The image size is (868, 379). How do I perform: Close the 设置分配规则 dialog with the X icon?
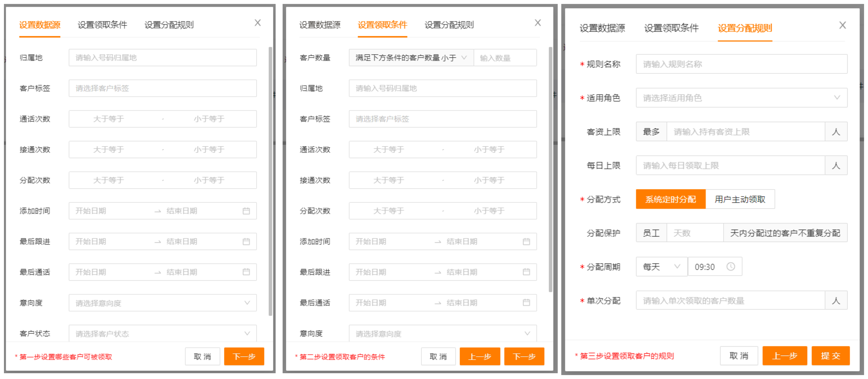point(843,25)
